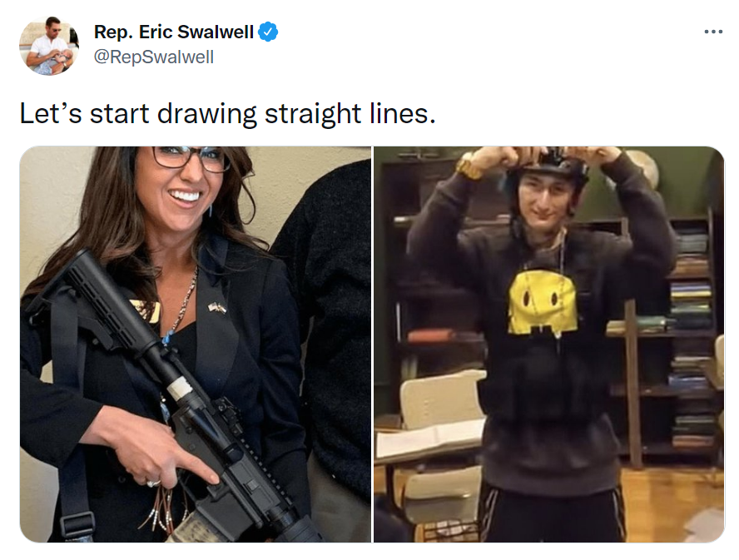This screenshot has width=739, height=560.
Task: Click the necklace in the left photo
Action: click(181, 304)
